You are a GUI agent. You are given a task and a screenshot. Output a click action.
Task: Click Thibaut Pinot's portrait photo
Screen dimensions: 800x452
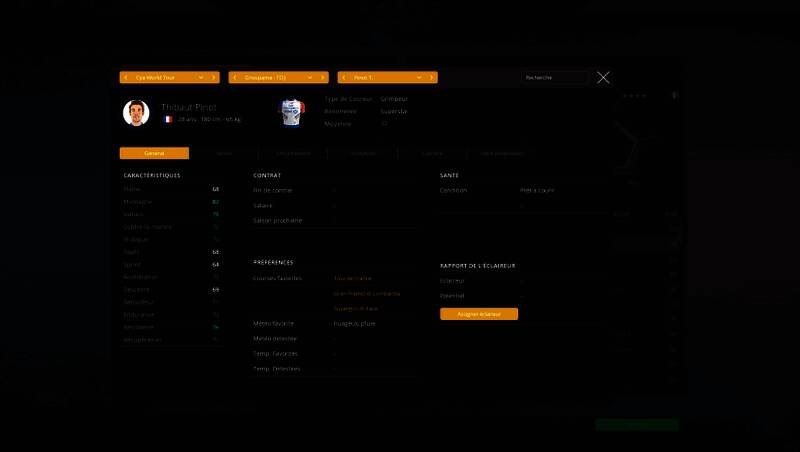[x=136, y=112]
